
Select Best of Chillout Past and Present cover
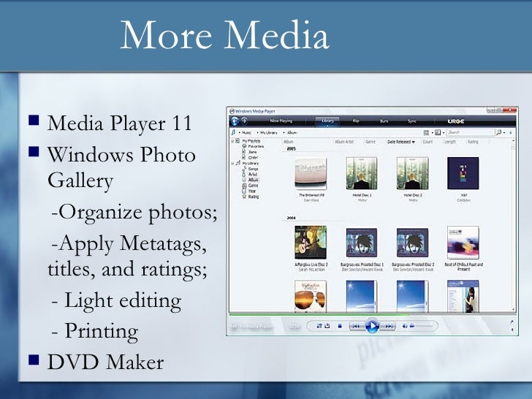point(463,243)
